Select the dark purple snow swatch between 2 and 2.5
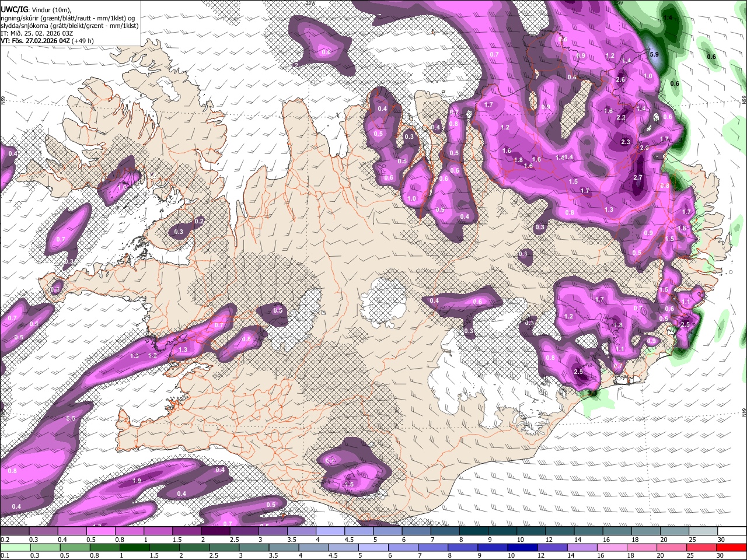The height and width of the screenshot is (560, 747). [215, 531]
